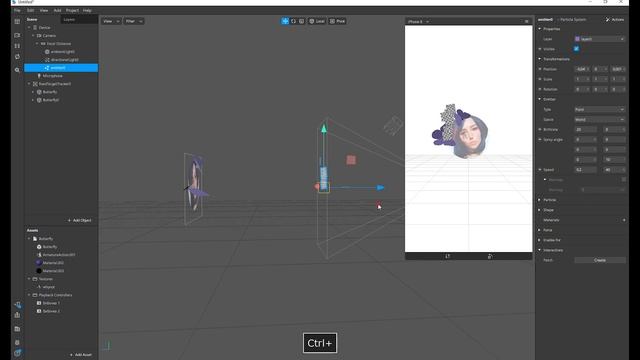Click the video camera icon in left sidebar
Image resolution: width=640 pixels, height=360 pixels.
pyautogui.click(x=17, y=36)
